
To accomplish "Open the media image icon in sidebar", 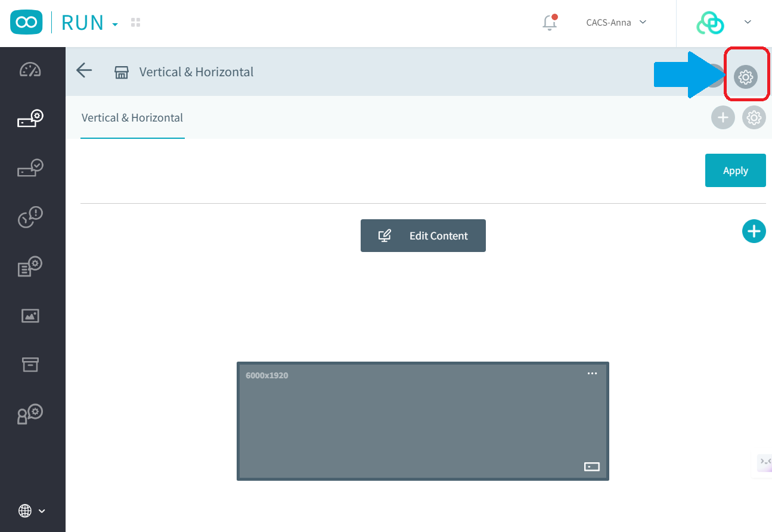I will (30, 316).
